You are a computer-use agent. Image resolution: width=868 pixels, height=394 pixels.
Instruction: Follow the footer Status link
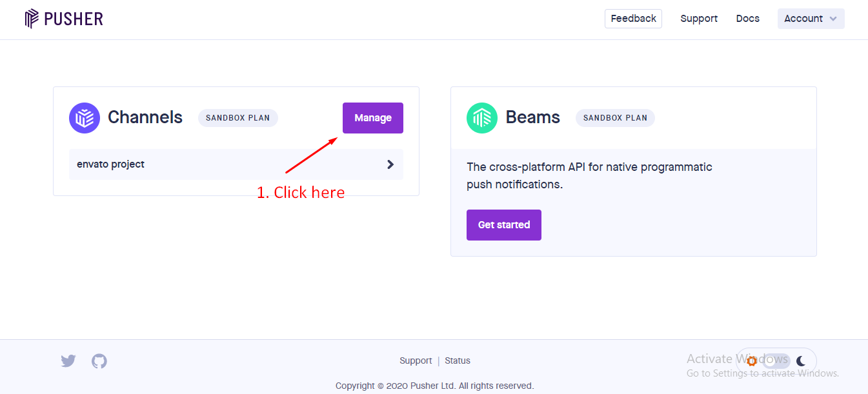pyautogui.click(x=458, y=360)
